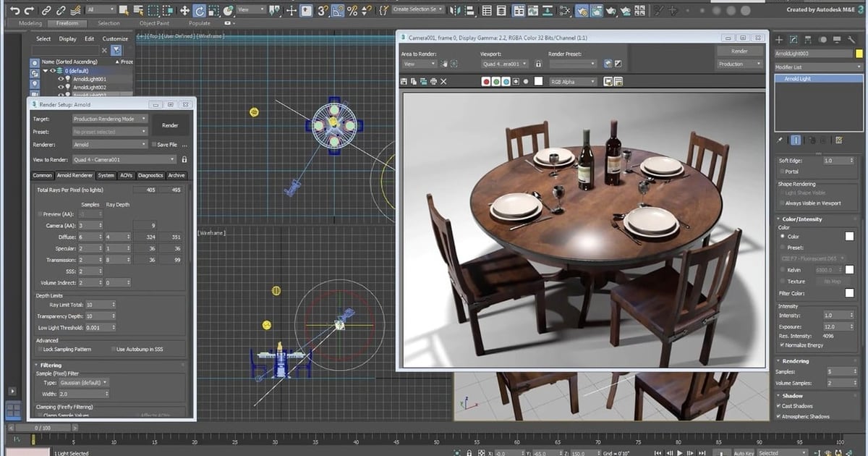
Task: Open the Modify panel icon on right
Action: [x=793, y=39]
